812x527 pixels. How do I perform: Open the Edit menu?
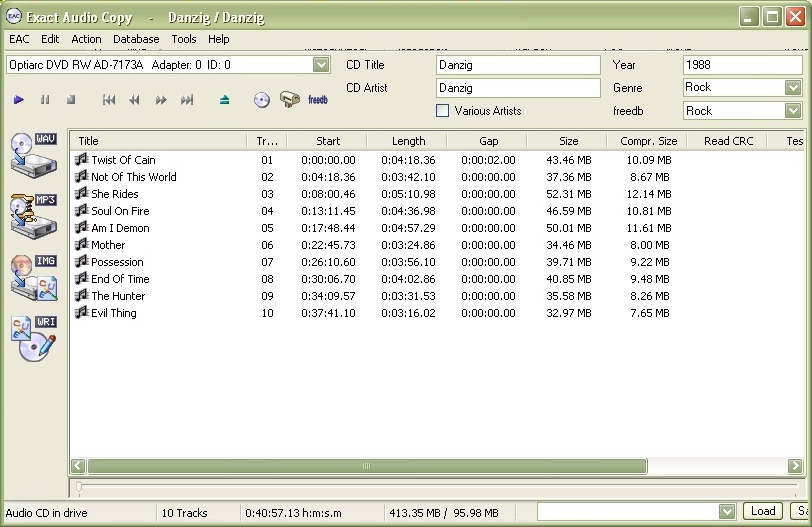coord(50,39)
